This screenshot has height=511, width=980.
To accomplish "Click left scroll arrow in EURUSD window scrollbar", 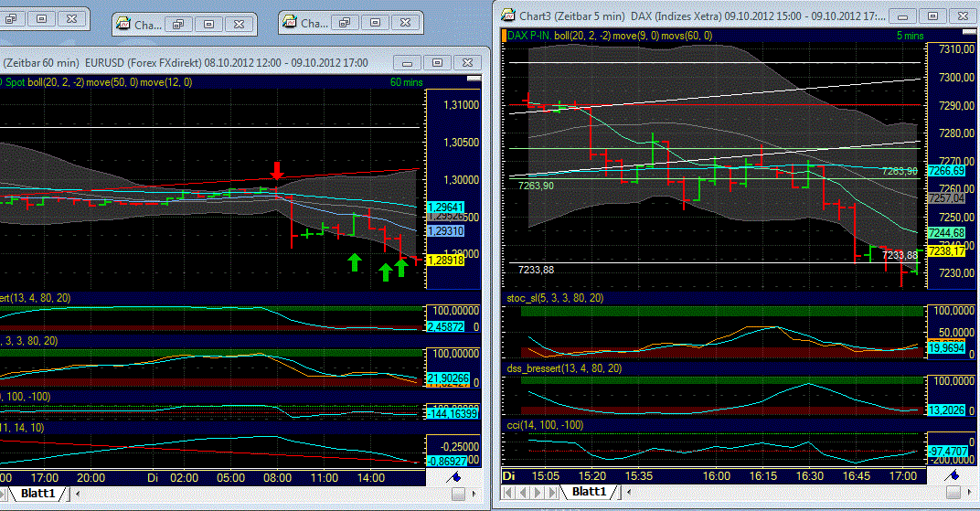I will click(x=78, y=494).
